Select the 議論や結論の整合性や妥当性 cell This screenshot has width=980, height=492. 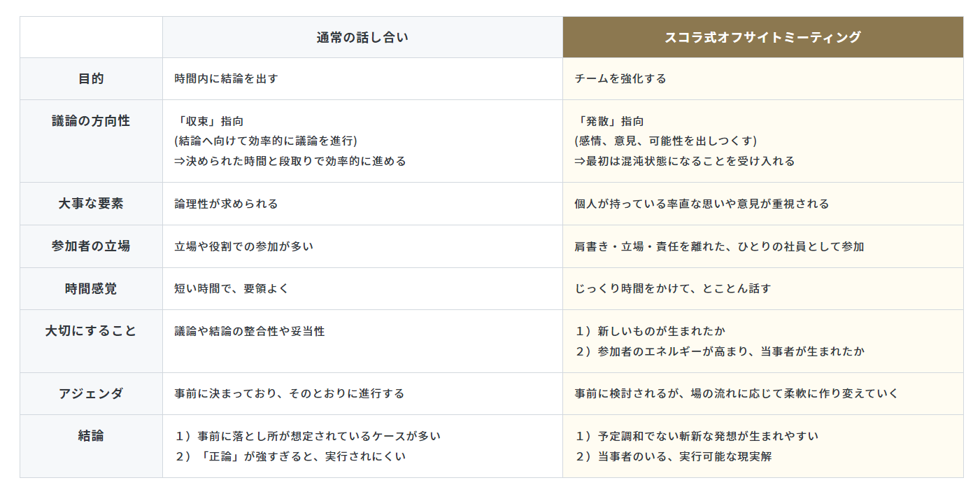(249, 331)
